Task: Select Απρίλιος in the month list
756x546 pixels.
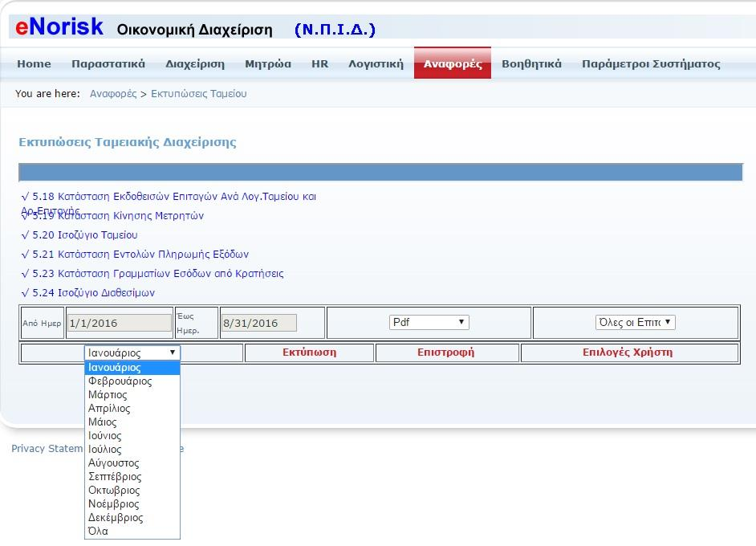Action: pyautogui.click(x=132, y=409)
